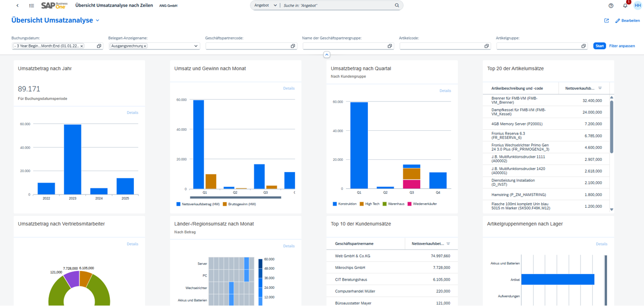Open the help question mark icon
Viewport: 644px width, 306px height.
[611, 6]
